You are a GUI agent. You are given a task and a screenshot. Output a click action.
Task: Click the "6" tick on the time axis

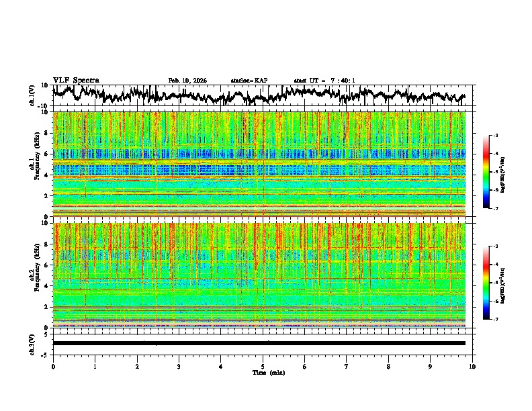pos(305,367)
